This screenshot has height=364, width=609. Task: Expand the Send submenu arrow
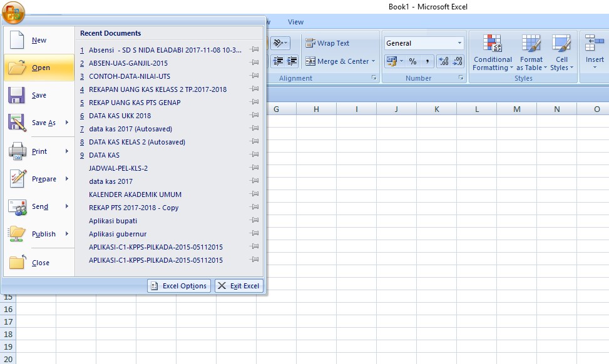(x=67, y=206)
